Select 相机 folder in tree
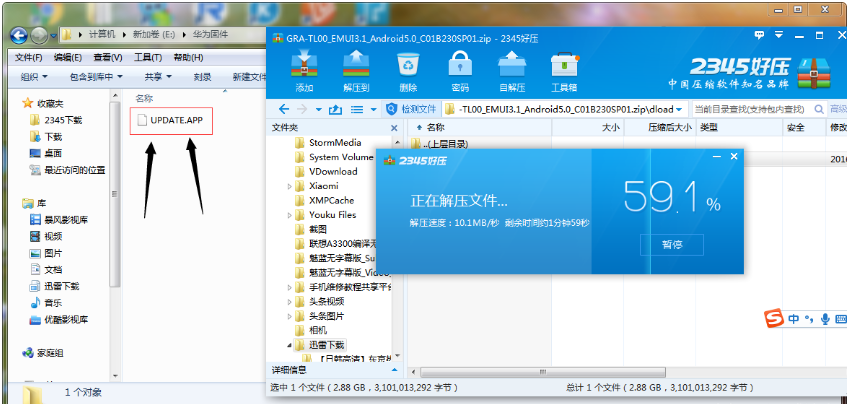Viewport: 850px width, 404px height. tap(311, 330)
